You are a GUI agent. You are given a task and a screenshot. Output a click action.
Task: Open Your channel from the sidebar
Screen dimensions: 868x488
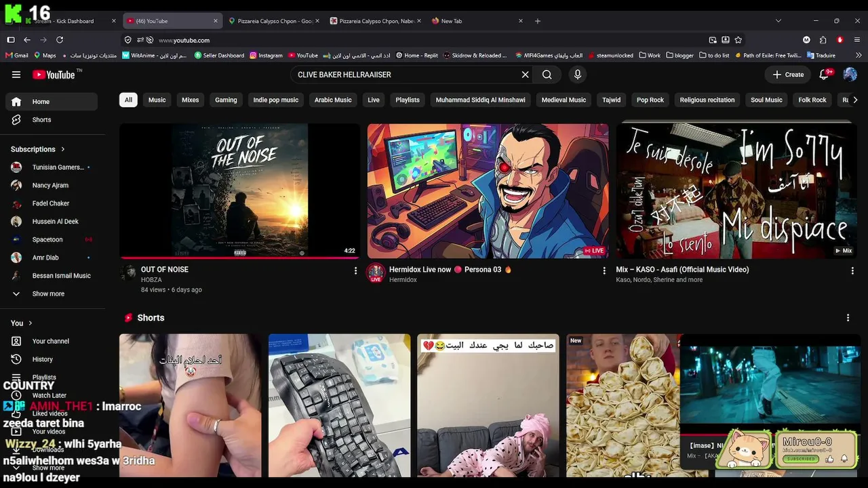point(51,341)
